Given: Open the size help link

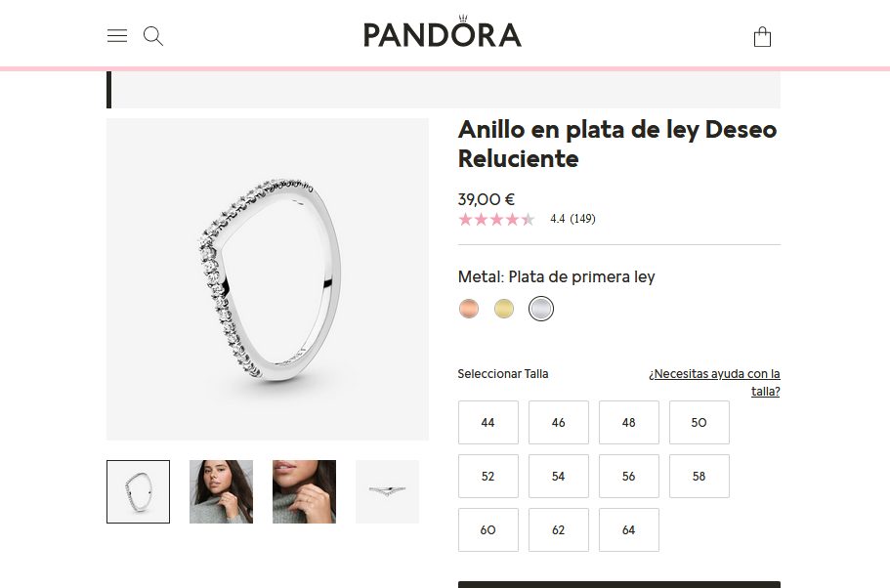Looking at the screenshot, I should 714,383.
